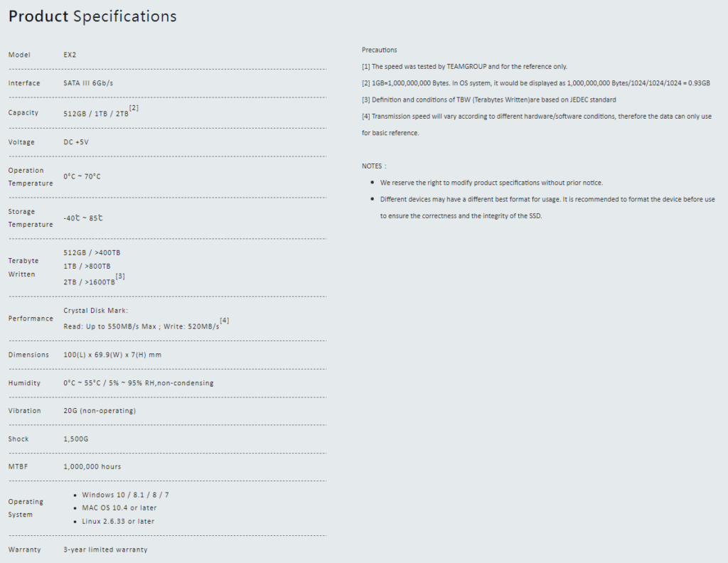
Task: Click the Windows 10 / 8.1 / 8 / 7 bullet
Action: (125, 495)
